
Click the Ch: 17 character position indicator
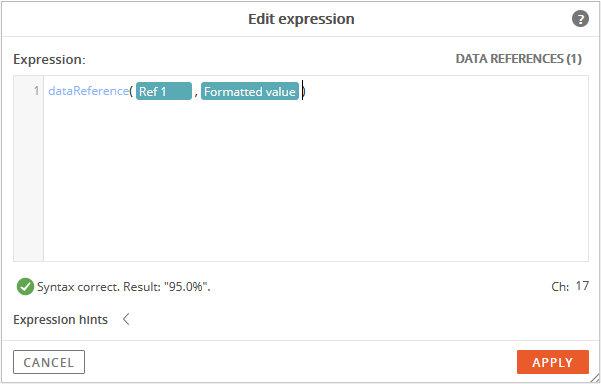pos(570,286)
